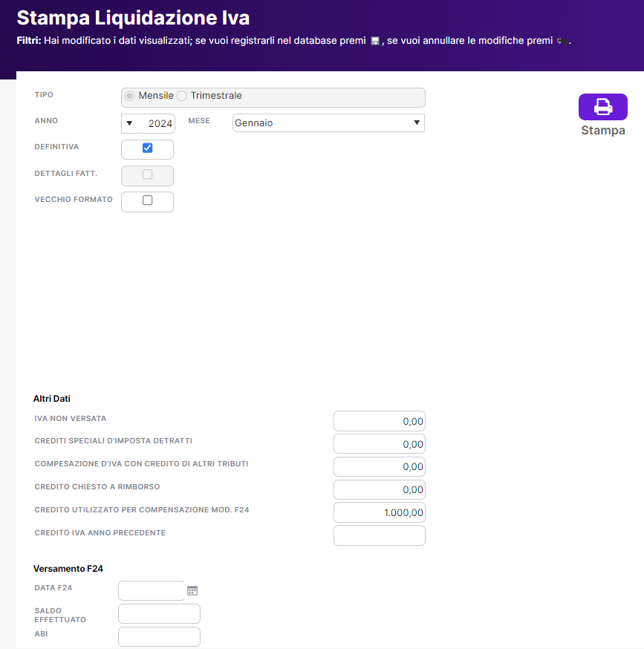Viewport: 644px width, 649px height.
Task: Select the Trimestrale radio button
Action: pos(182,96)
